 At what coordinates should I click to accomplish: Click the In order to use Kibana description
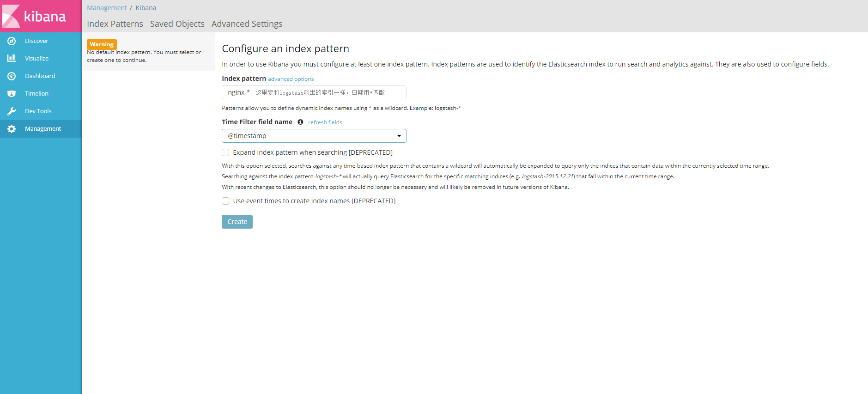[x=525, y=64]
